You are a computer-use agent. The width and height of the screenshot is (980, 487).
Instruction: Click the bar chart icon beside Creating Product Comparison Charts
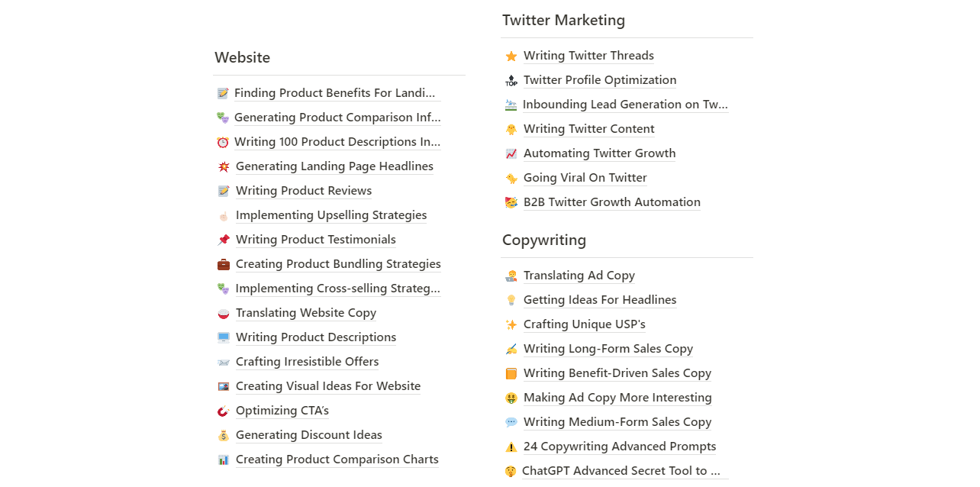(x=224, y=460)
